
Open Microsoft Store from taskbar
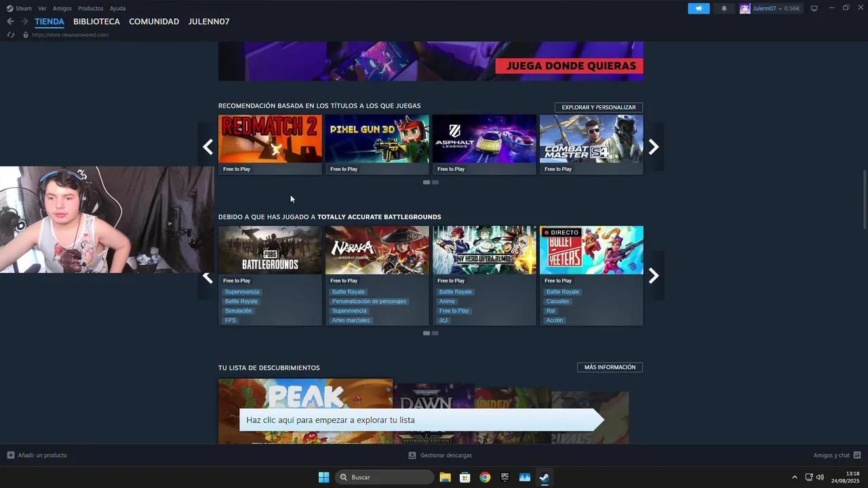(465, 477)
